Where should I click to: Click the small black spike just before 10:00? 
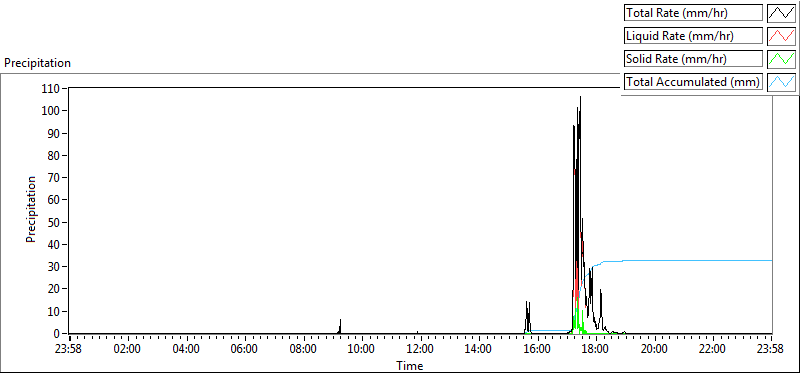coord(340,326)
